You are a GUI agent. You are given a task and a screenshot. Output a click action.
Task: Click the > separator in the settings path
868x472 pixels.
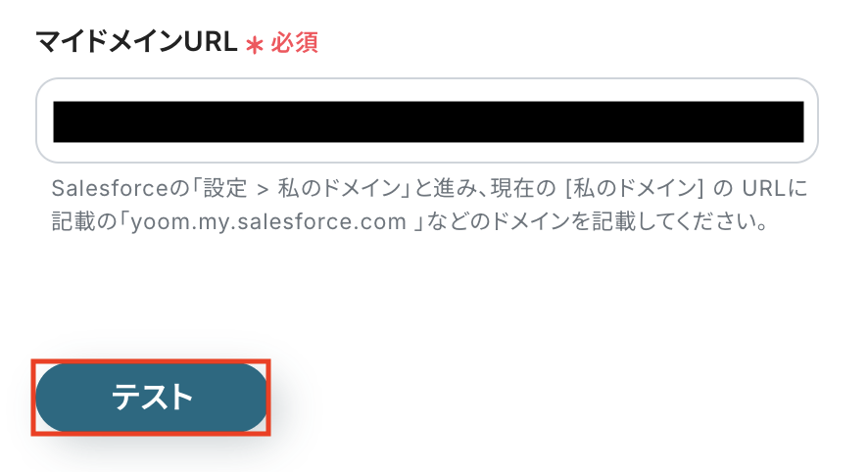[263, 190]
